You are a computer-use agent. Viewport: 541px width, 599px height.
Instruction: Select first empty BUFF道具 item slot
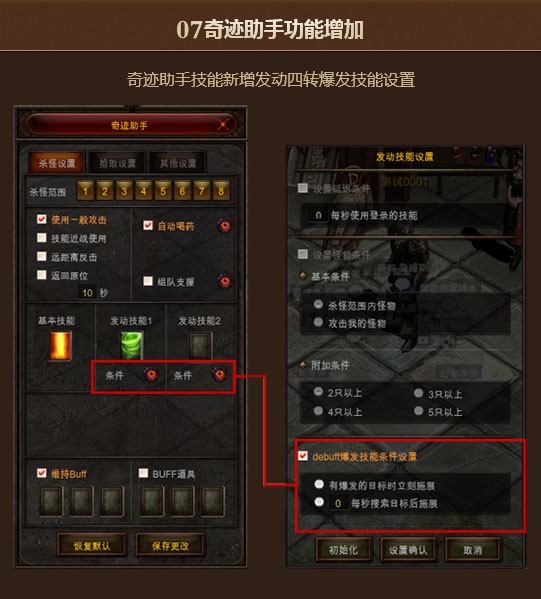point(152,500)
